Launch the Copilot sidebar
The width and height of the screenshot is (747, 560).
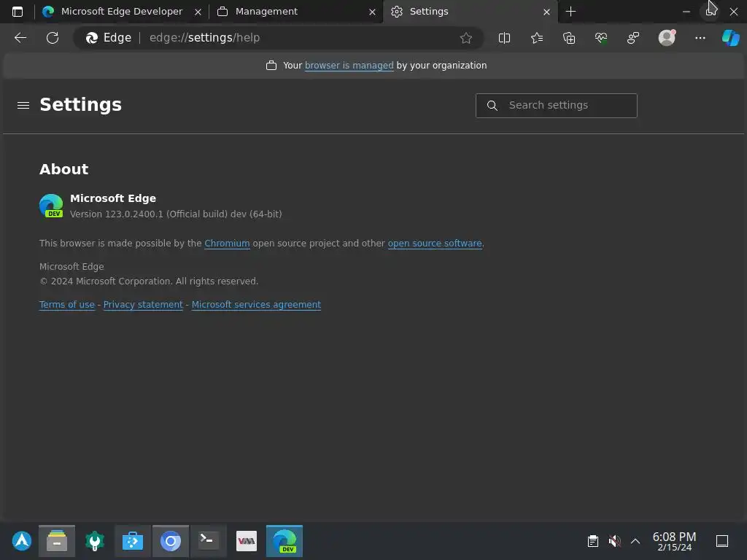tap(730, 38)
